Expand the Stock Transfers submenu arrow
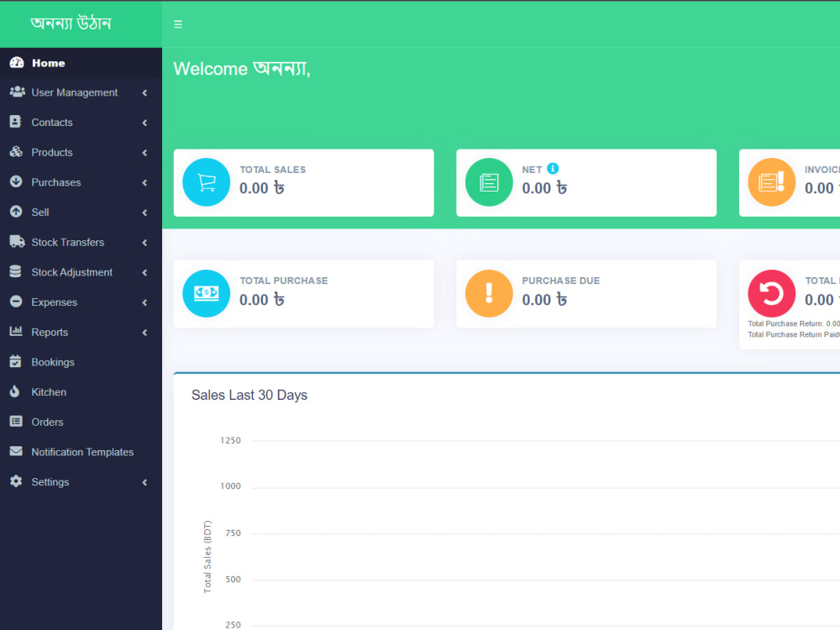 [x=144, y=243]
